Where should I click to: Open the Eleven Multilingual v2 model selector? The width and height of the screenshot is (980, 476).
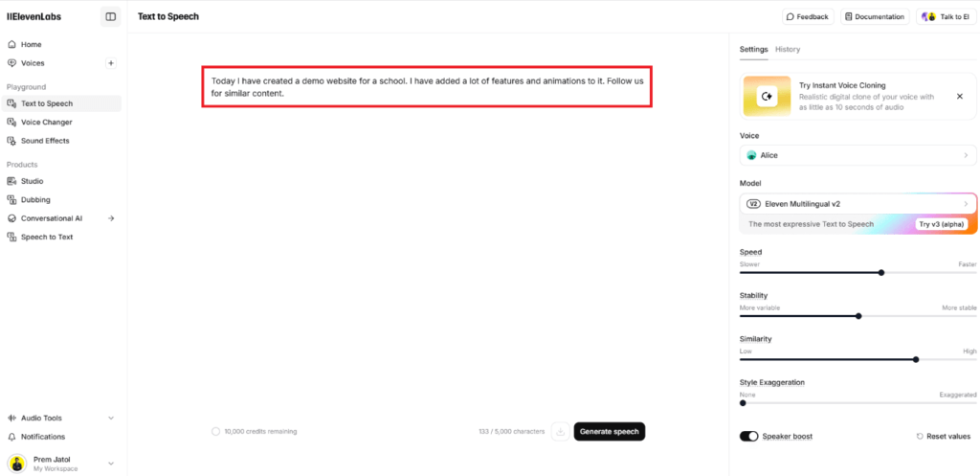coord(857,204)
